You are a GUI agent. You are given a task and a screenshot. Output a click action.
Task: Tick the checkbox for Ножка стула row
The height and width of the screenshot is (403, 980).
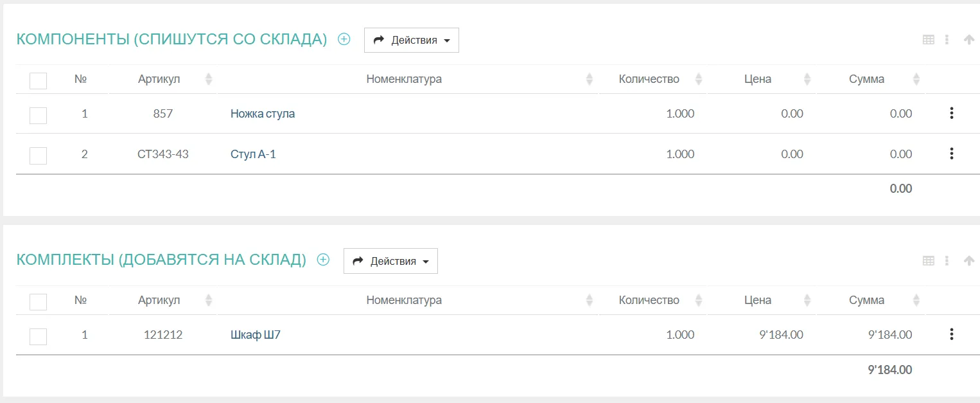click(39, 115)
